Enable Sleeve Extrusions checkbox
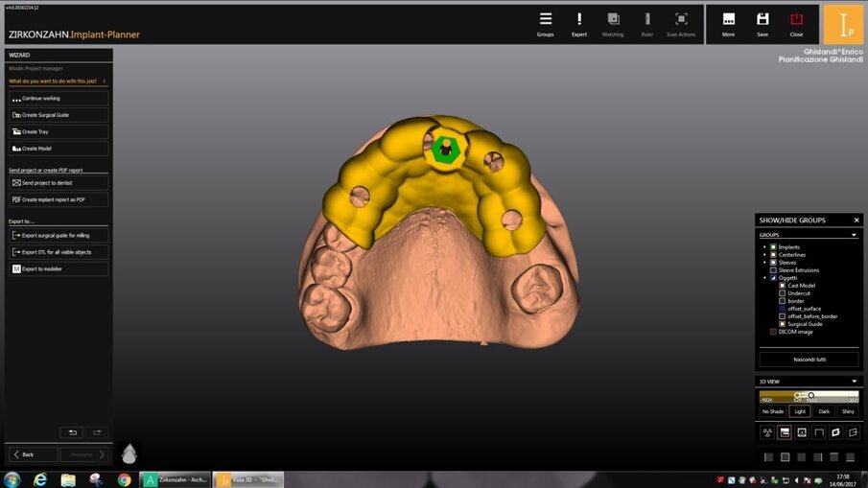This screenshot has width=868, height=488. tap(773, 270)
